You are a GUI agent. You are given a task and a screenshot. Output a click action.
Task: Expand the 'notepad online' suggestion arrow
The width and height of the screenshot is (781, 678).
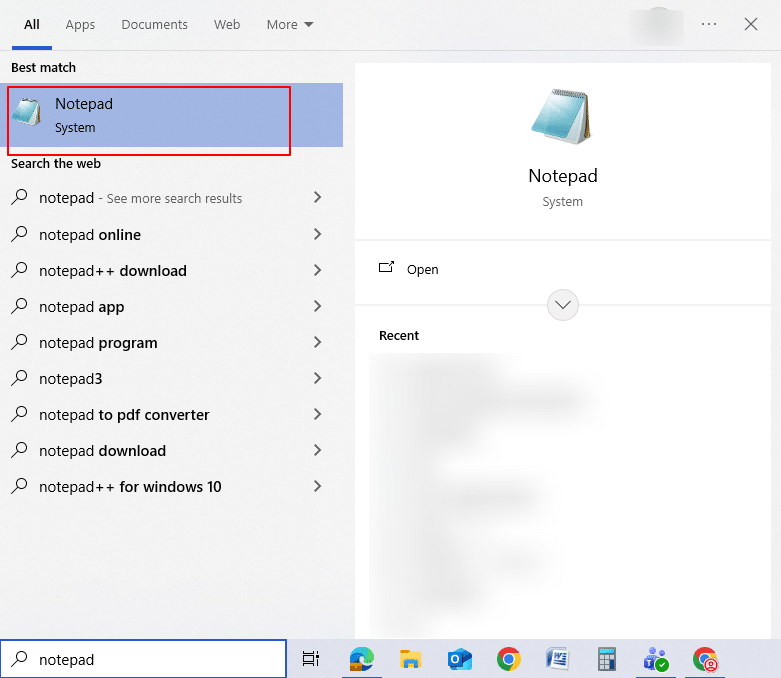(317, 235)
